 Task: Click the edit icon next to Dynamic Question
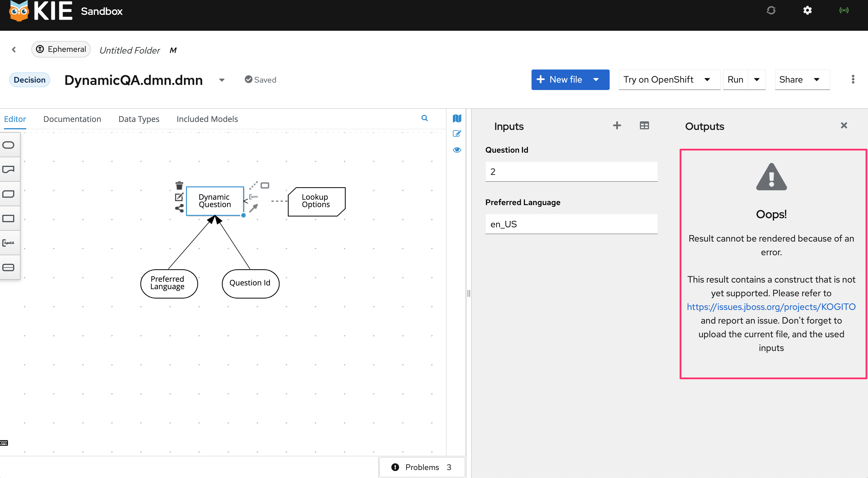tap(179, 197)
